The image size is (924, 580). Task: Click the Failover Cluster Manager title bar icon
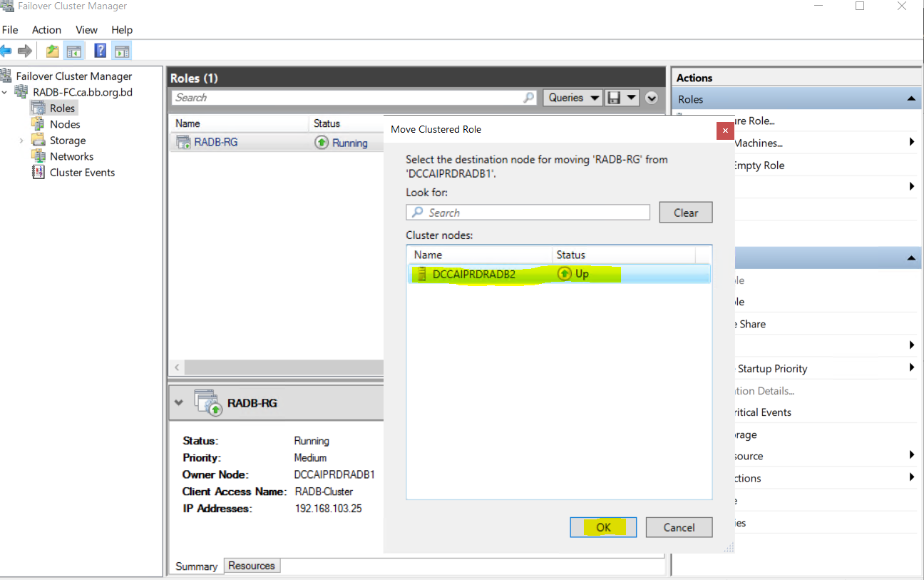click(x=7, y=6)
